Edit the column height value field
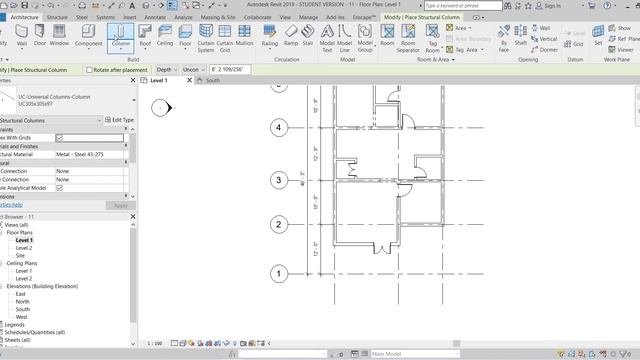 tap(230, 70)
